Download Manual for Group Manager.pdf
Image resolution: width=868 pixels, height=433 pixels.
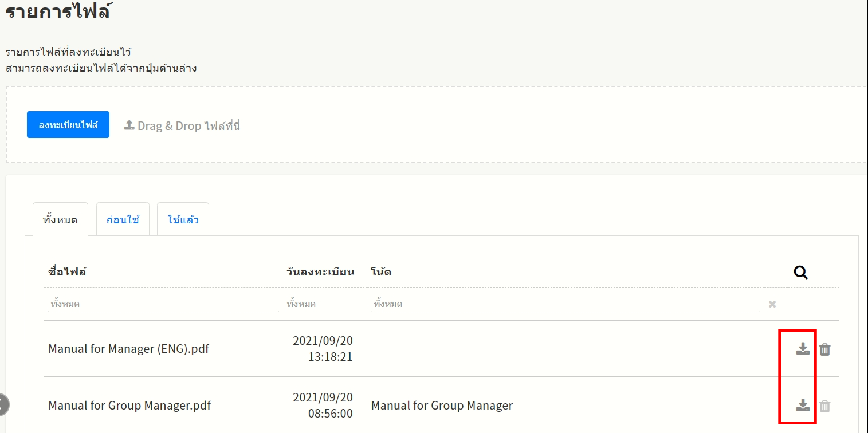point(803,406)
